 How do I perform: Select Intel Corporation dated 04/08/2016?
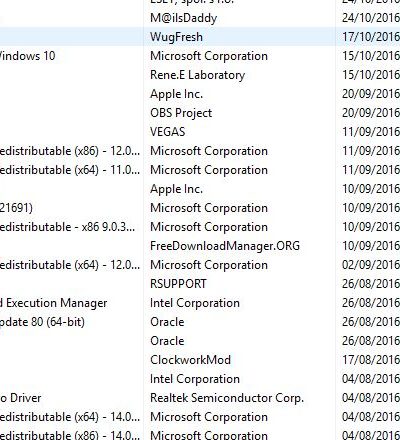coord(195,379)
